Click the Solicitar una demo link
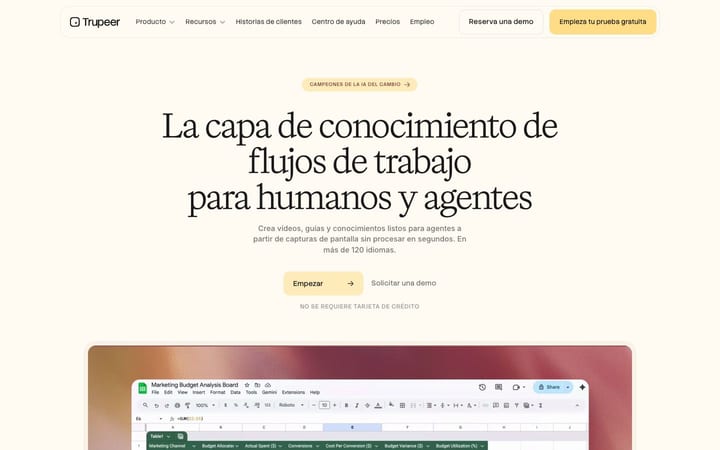This screenshot has height=450, width=720. (404, 283)
